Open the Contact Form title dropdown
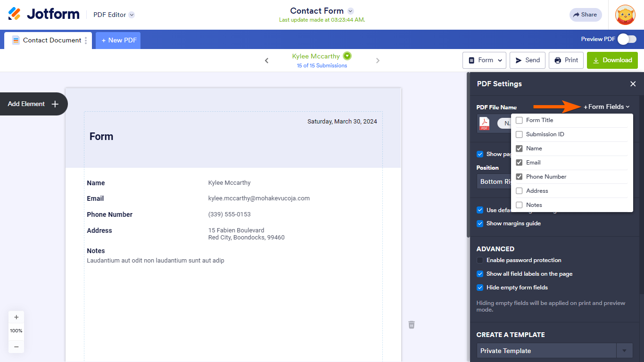 [x=350, y=11]
